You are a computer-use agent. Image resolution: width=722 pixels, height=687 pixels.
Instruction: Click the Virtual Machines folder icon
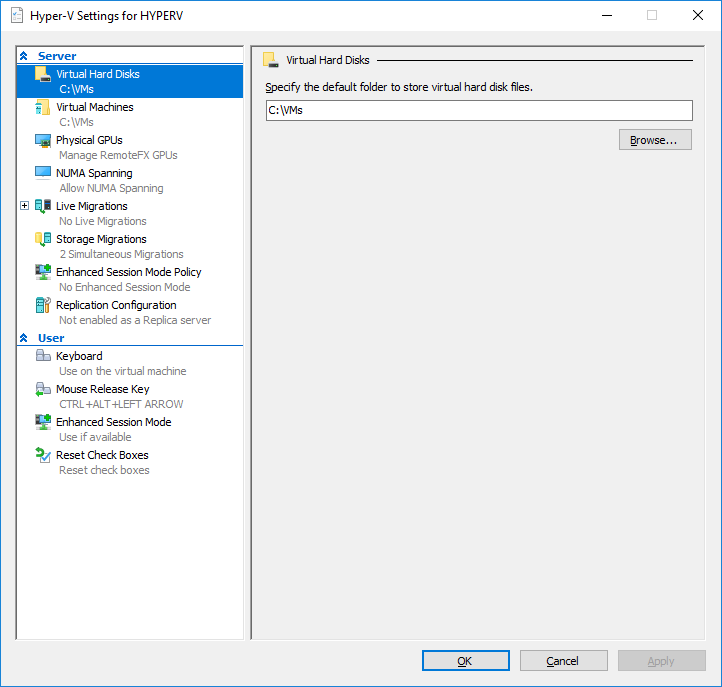pyautogui.click(x=43, y=107)
